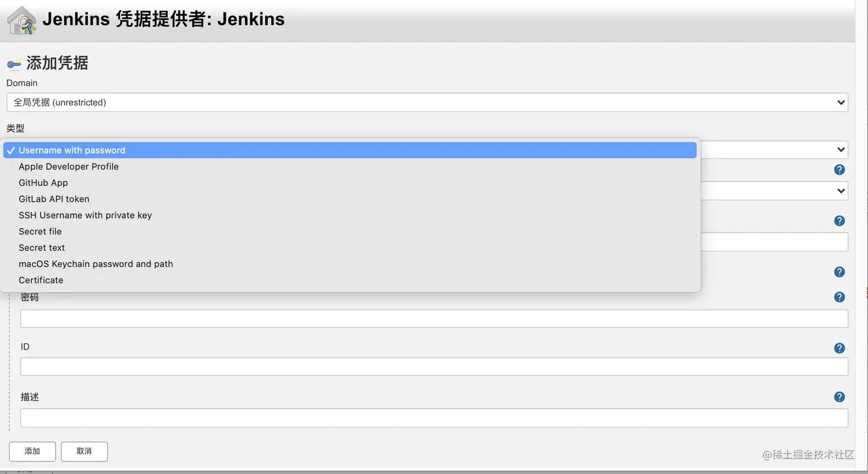This screenshot has width=868, height=474.
Task: Pick GitLab API token option
Action: pos(54,199)
